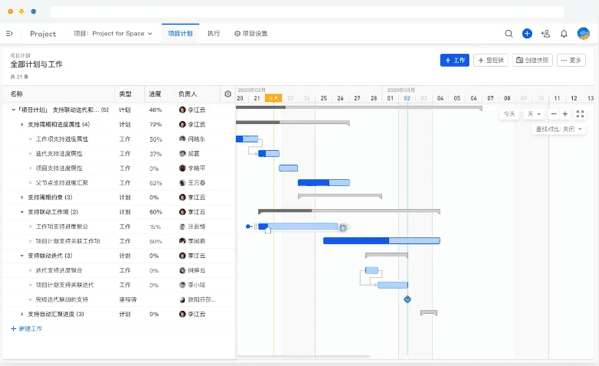599x366 pixels.
Task: Expand the 支持周期和进度属性 (4) plan
Action: (x=22, y=125)
